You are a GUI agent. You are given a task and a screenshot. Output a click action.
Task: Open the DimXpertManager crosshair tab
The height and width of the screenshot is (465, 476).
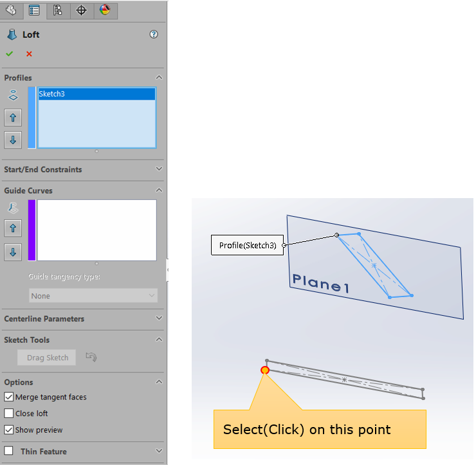[x=81, y=10]
